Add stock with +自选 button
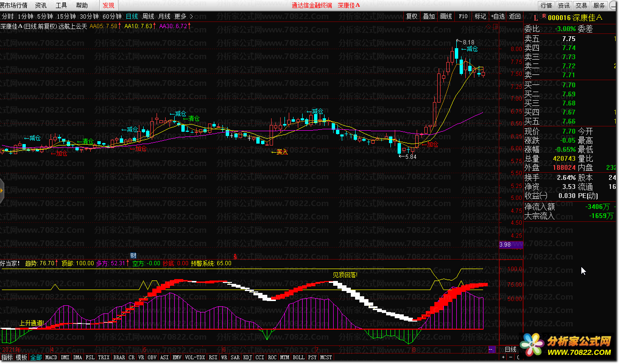 click(498, 16)
